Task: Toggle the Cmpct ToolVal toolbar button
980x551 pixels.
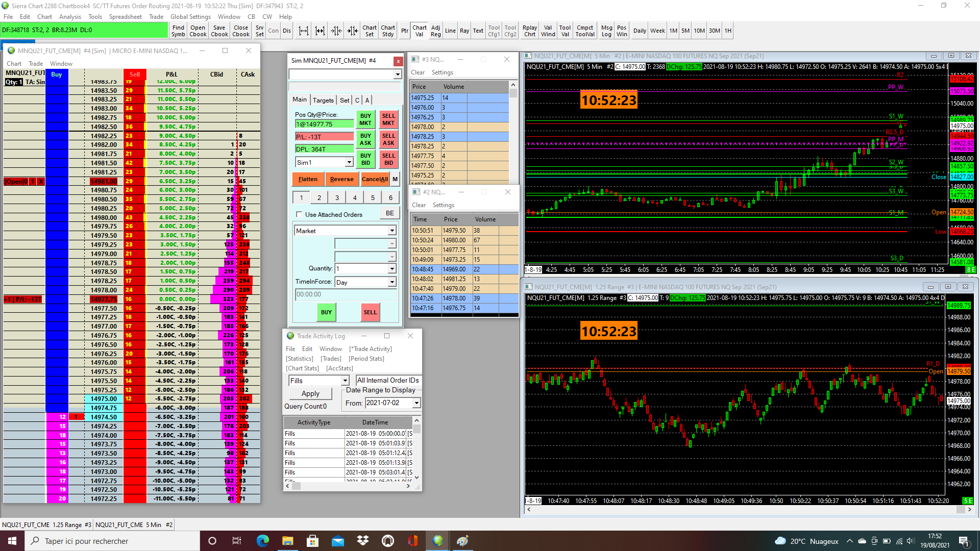Action: click(585, 31)
